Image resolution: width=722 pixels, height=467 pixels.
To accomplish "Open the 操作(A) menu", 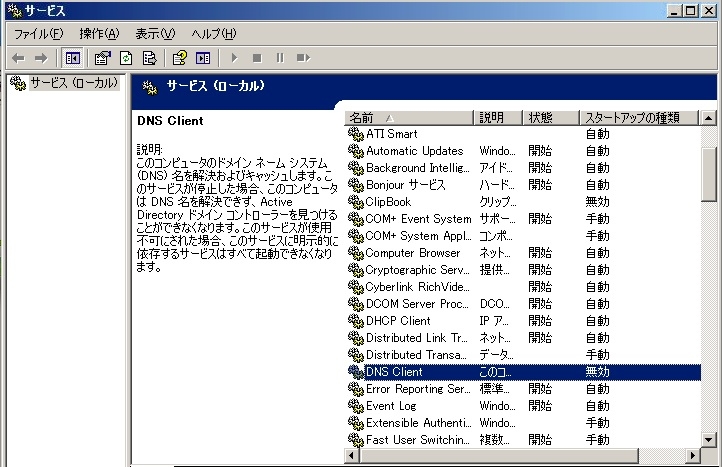I will [99, 34].
